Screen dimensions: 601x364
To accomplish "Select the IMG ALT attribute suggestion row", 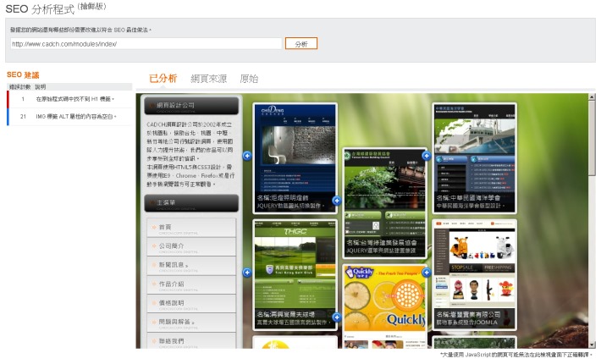I will pos(68,116).
